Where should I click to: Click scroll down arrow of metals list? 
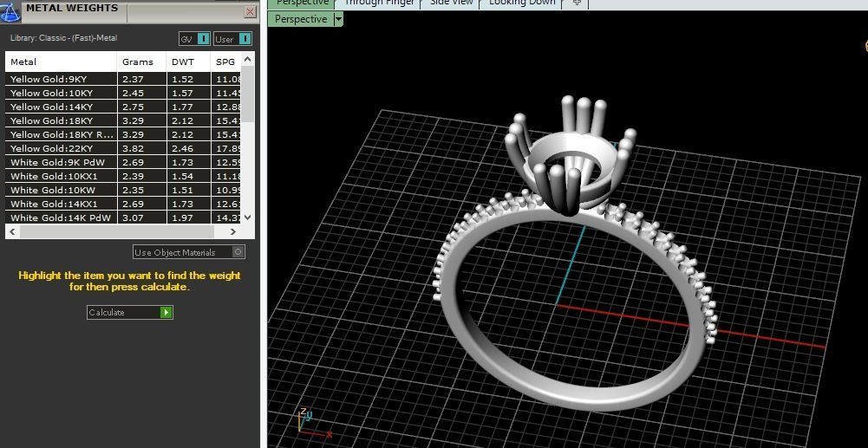pos(247,218)
